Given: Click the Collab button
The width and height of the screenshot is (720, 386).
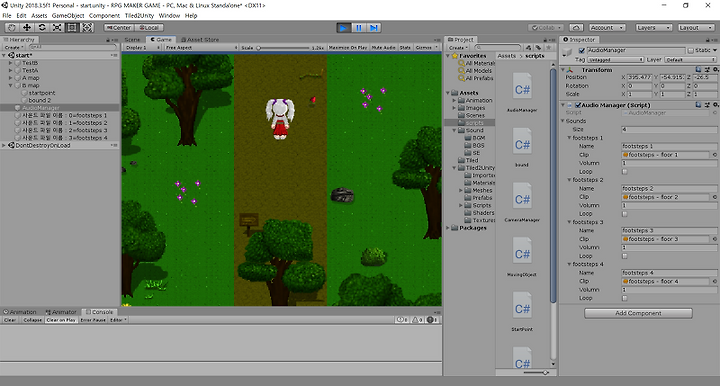Looking at the screenshot, I should click(546, 28).
